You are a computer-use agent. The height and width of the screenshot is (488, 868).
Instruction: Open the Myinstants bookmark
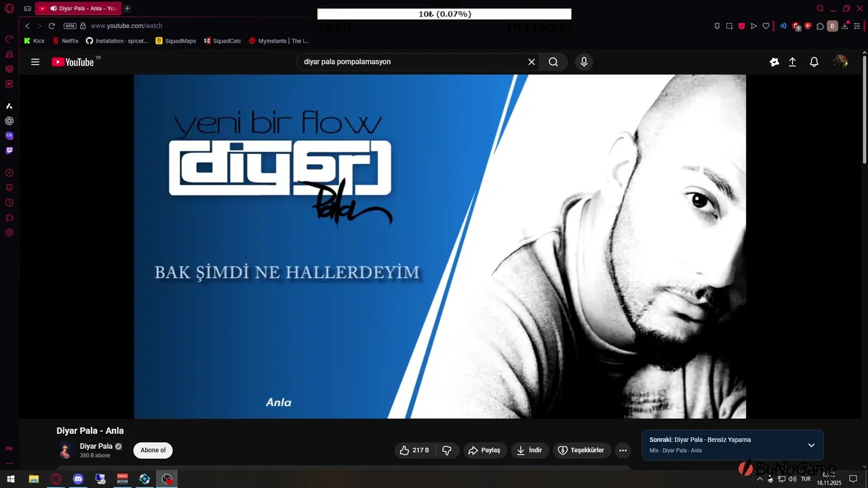[279, 41]
